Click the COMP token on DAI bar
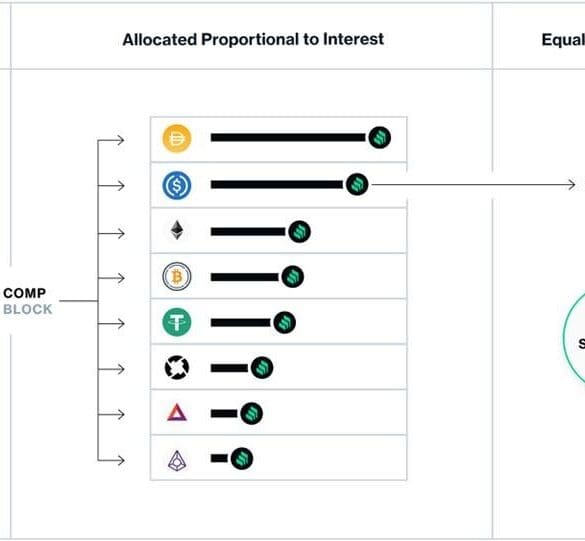Viewport: 585px width, 541px height. (380, 137)
